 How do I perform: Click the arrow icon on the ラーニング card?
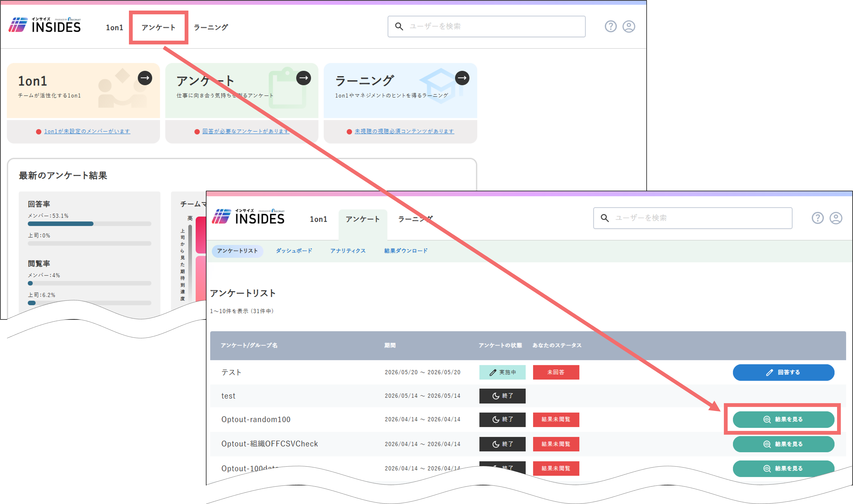coord(462,78)
